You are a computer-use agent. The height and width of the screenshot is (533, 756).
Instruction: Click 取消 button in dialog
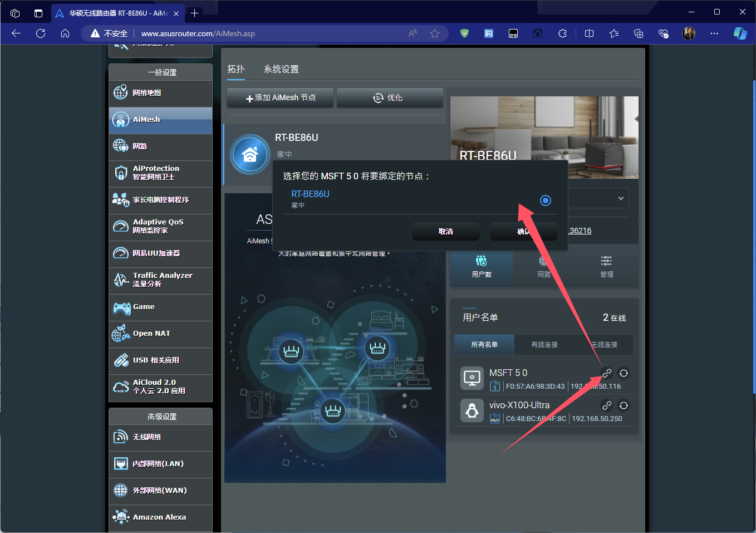[x=446, y=231]
